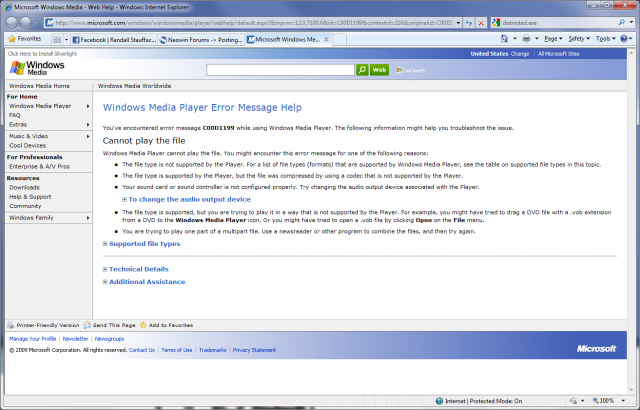640x410 pixels.
Task: Close the Microsoft Windows Media tab
Action: tap(326, 40)
